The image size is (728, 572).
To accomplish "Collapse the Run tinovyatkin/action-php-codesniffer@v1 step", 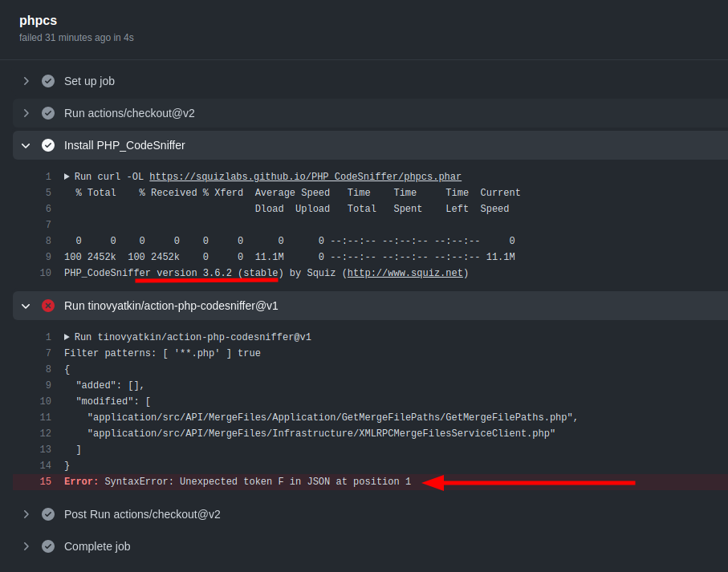I will (x=26, y=306).
